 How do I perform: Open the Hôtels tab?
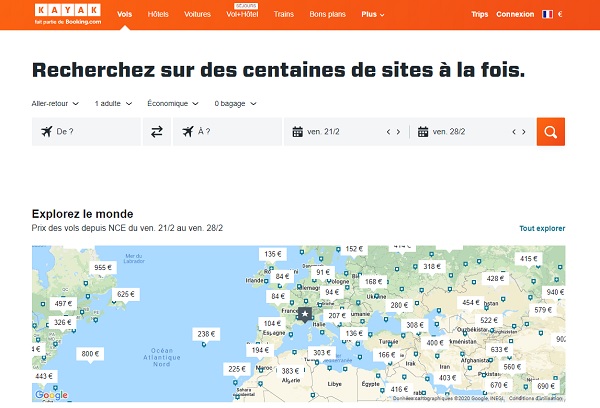[158, 15]
